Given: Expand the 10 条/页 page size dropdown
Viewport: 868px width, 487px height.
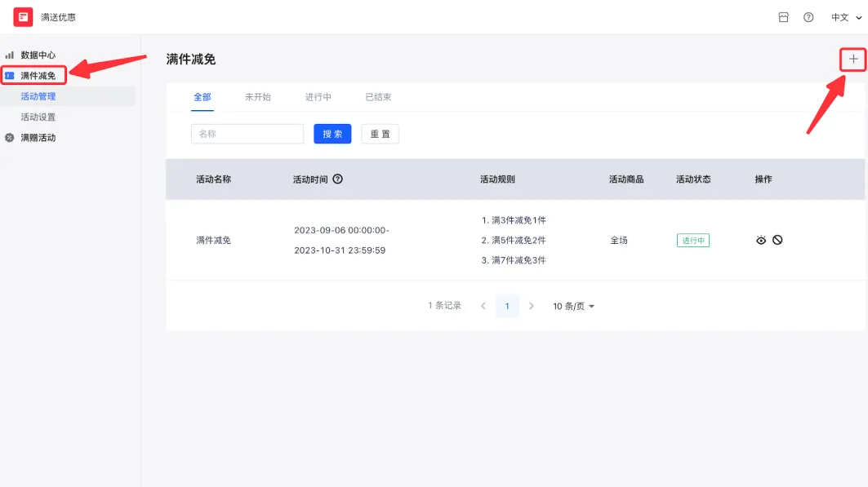Looking at the screenshot, I should click(573, 307).
